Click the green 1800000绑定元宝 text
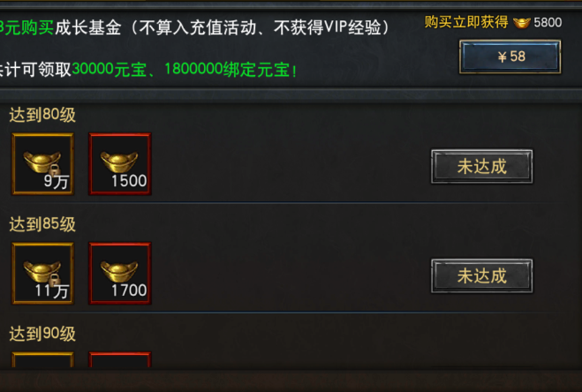 (227, 70)
